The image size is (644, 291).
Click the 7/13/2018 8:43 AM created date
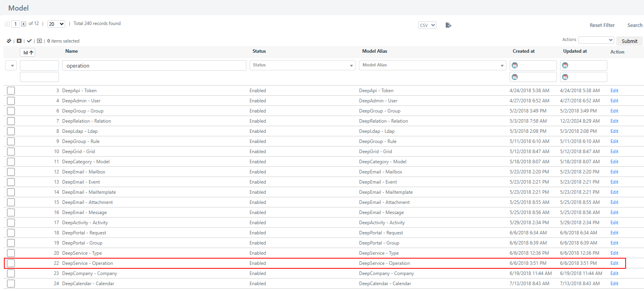coord(530,284)
